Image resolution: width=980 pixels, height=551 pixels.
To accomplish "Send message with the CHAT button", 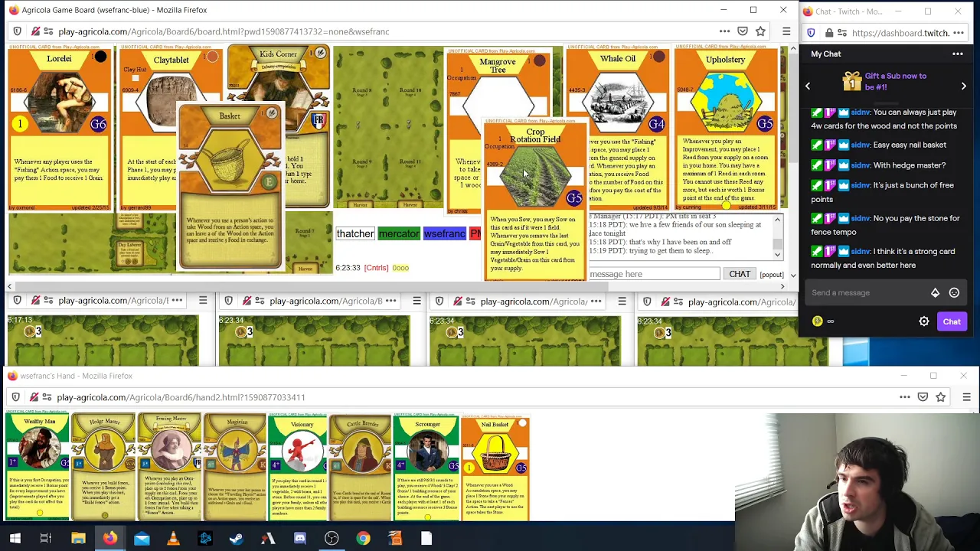I will pyautogui.click(x=740, y=274).
